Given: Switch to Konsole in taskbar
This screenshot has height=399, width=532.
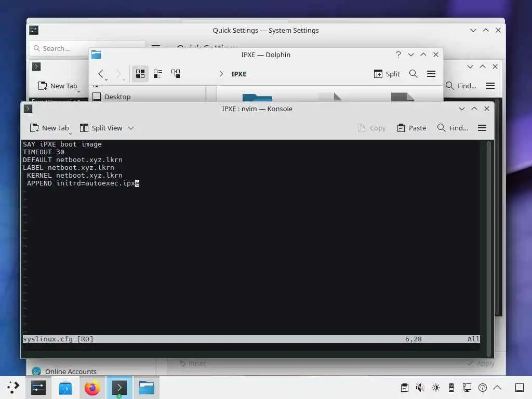Looking at the screenshot, I should (119, 388).
